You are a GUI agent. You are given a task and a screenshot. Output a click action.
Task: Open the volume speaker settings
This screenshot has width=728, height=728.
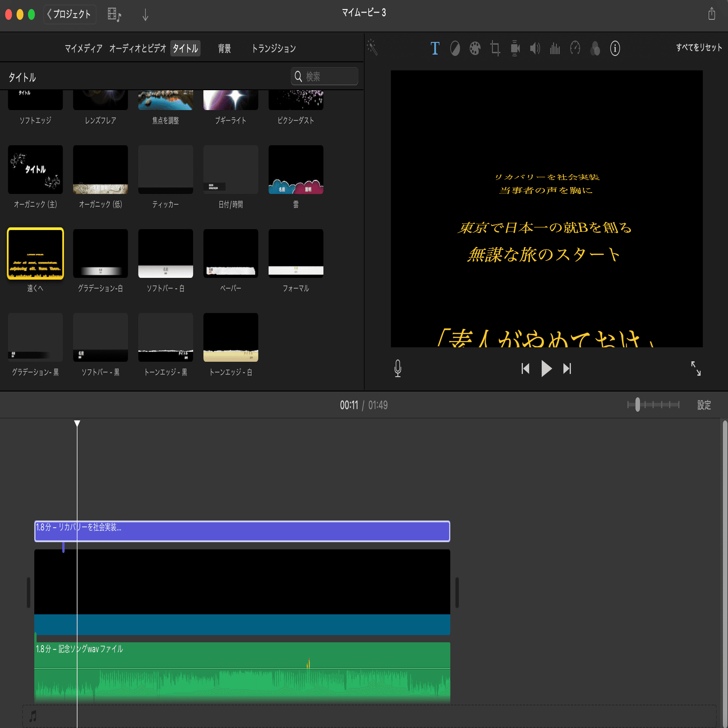(535, 48)
